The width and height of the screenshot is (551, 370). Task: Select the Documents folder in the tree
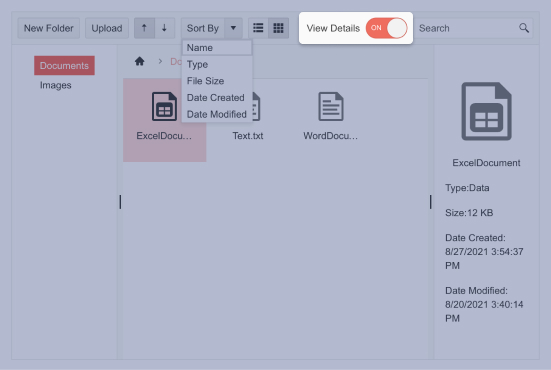click(x=64, y=65)
